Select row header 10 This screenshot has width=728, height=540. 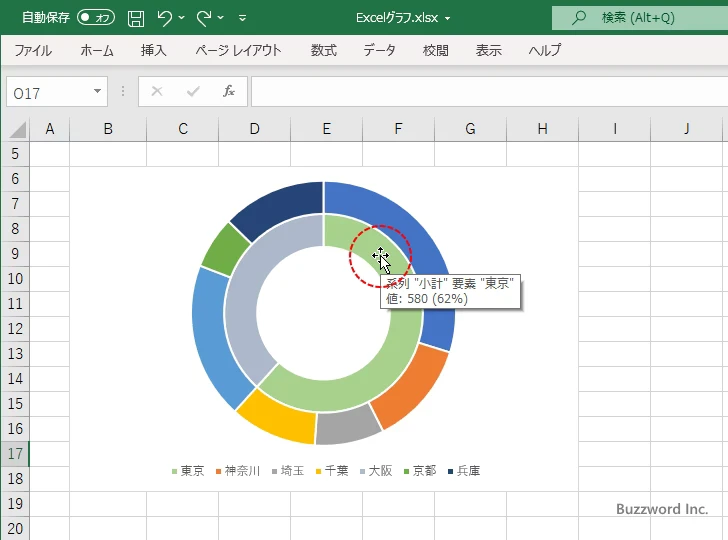pyautogui.click(x=15, y=279)
